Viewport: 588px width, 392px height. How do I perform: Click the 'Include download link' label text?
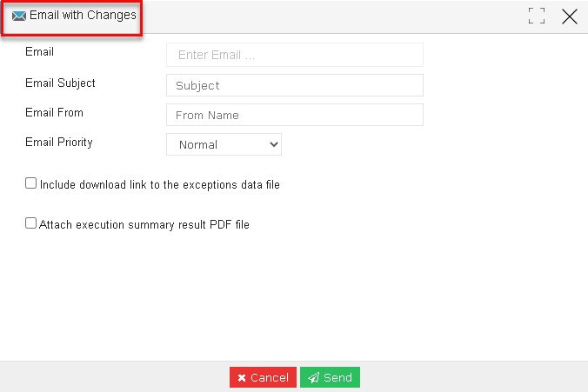point(160,185)
